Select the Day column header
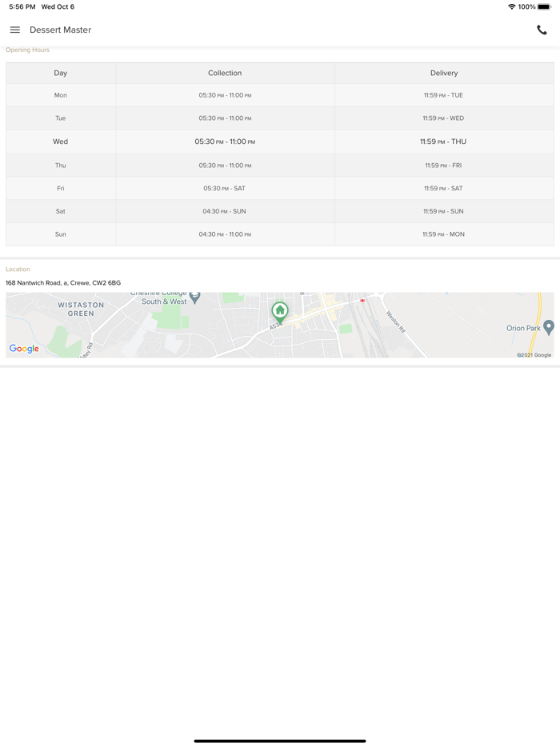The height and width of the screenshot is (747, 560). tap(61, 73)
